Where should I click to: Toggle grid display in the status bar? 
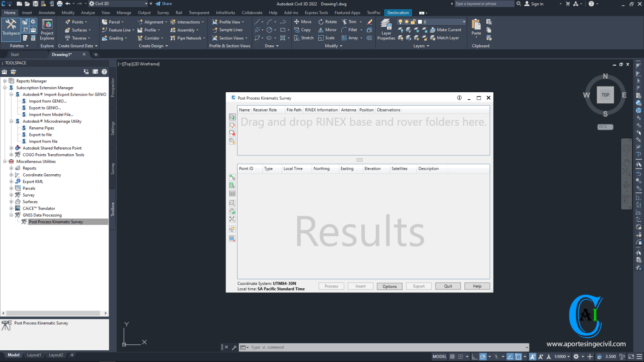452,357
